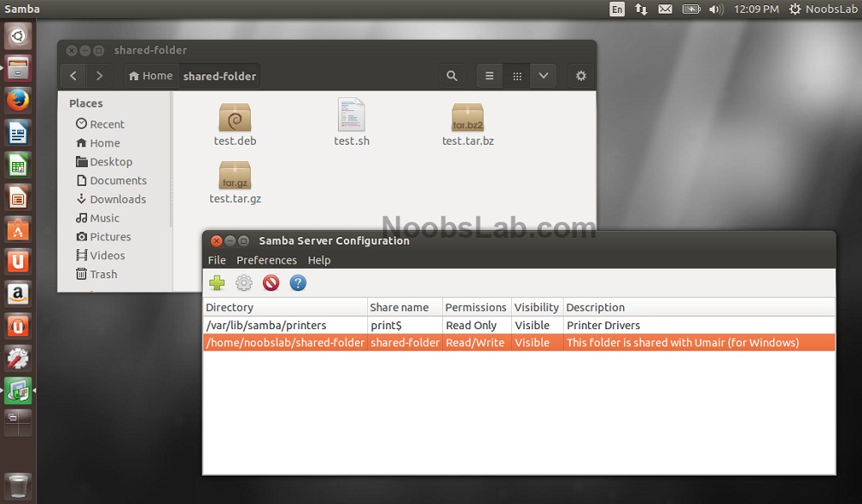This screenshot has width=862, height=504.
Task: Open Pictures in Places sidebar
Action: [x=103, y=236]
